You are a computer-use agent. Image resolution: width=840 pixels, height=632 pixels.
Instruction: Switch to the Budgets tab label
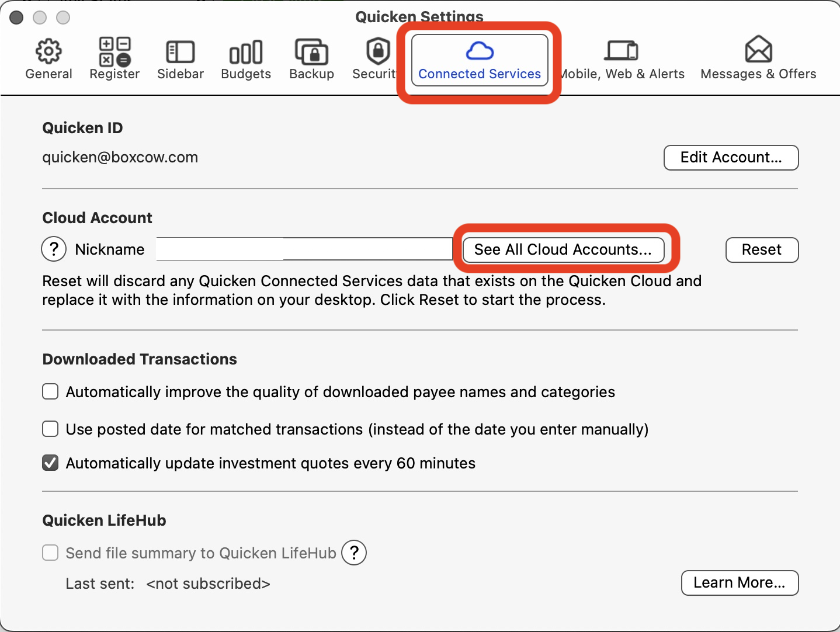pos(246,74)
